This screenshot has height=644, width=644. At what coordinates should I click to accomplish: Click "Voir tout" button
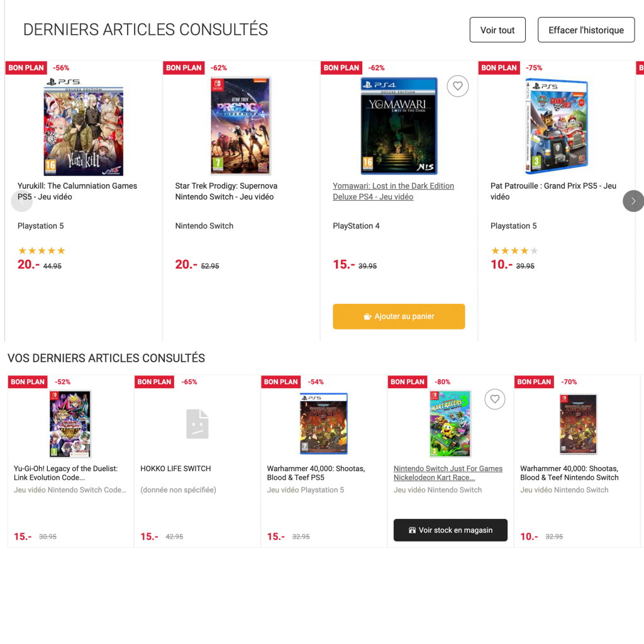click(x=497, y=30)
